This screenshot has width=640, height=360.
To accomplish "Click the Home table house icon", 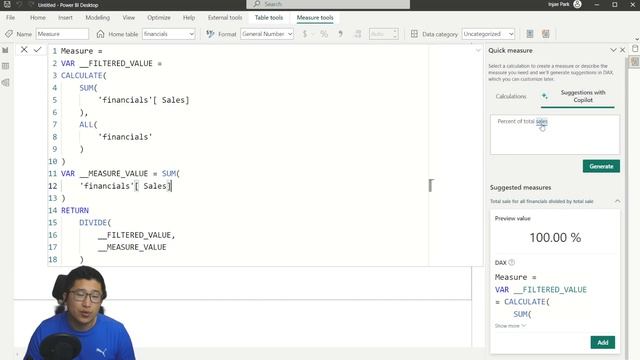I will click(x=100, y=34).
